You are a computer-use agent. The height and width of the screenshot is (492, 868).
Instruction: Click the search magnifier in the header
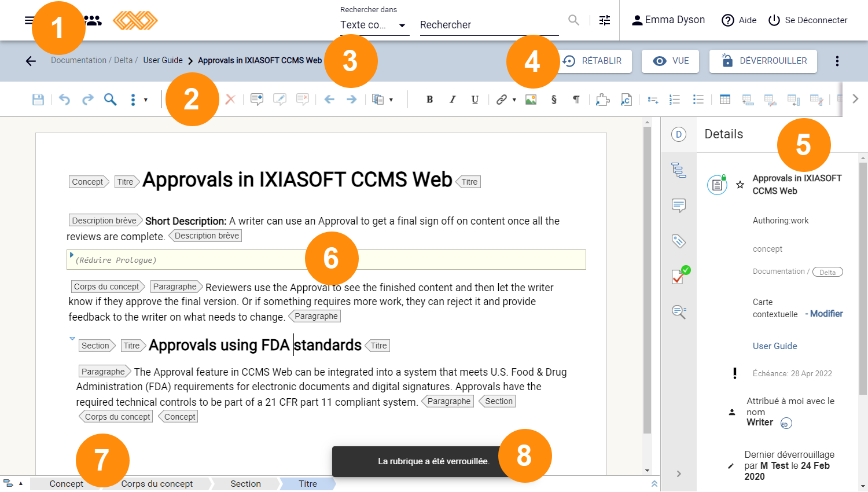[573, 20]
